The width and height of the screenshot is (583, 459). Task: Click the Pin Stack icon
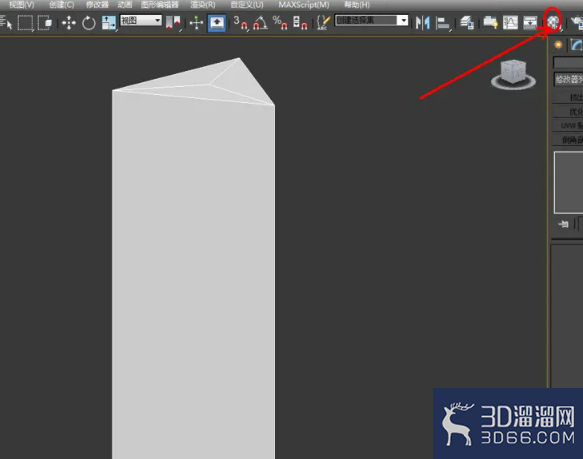click(563, 224)
